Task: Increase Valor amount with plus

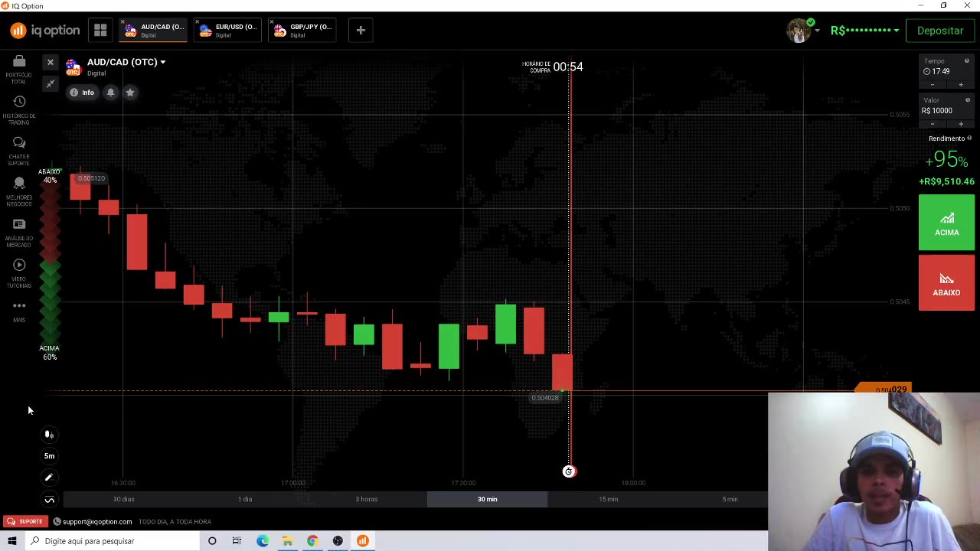Action: [961, 124]
